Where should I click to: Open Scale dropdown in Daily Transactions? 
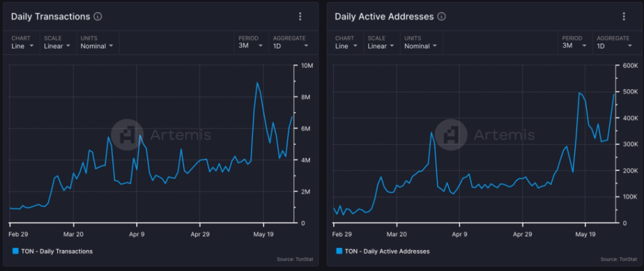click(57, 46)
